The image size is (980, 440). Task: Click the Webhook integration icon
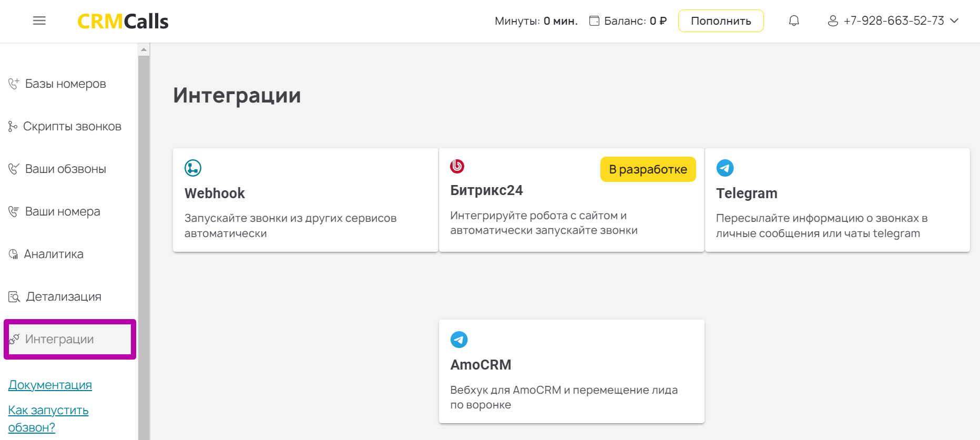193,168
